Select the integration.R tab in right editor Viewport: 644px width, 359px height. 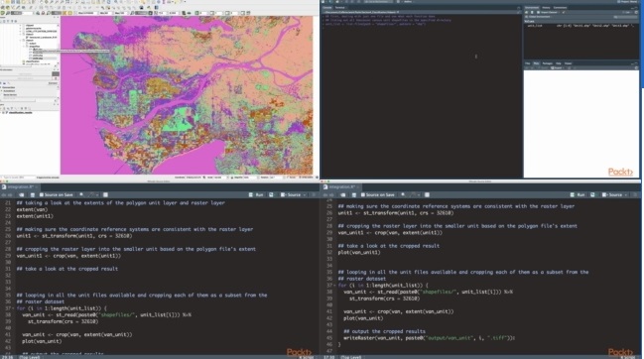tap(341, 187)
